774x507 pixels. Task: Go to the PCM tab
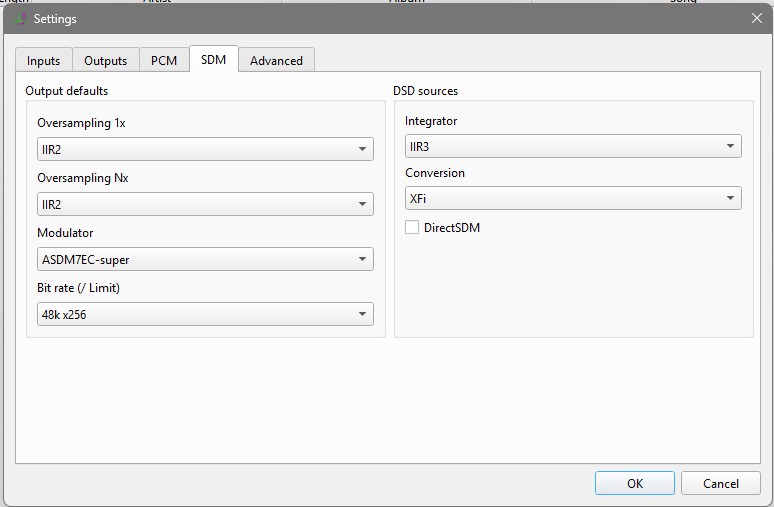(x=164, y=60)
